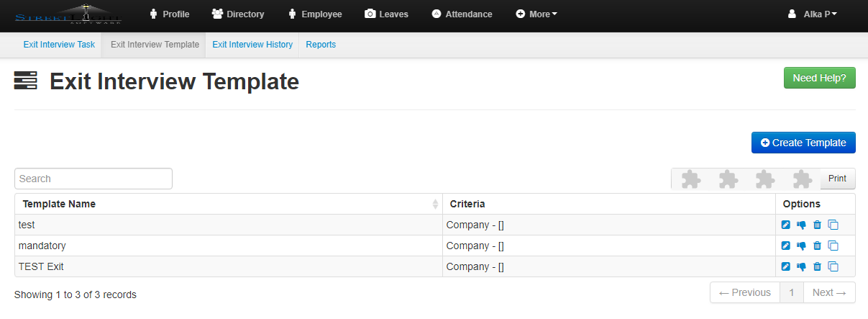Viewport: 868px width, 319px height.
Task: Delete the 'TEST Exit' template
Action: [817, 266]
